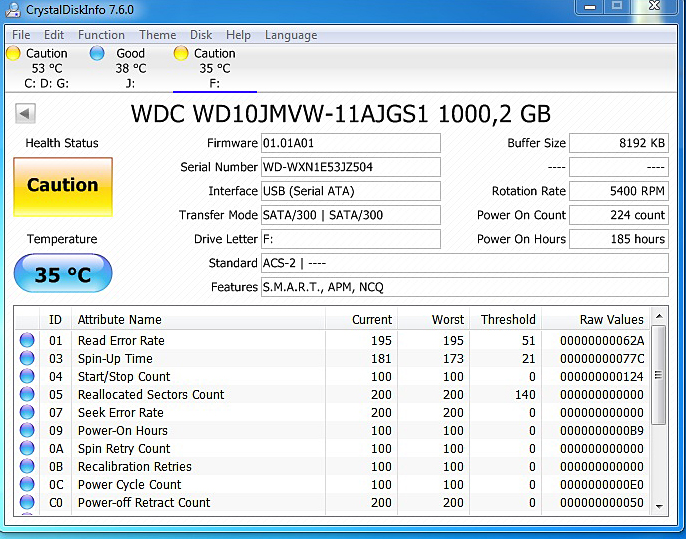This screenshot has height=539, width=686.
Task: Click the status orb of Start/Stop Count
Action: click(27, 376)
